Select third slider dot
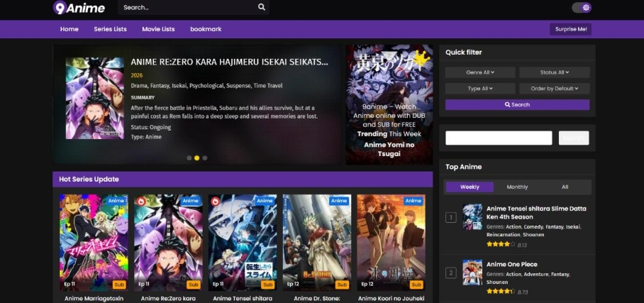 click(204, 158)
